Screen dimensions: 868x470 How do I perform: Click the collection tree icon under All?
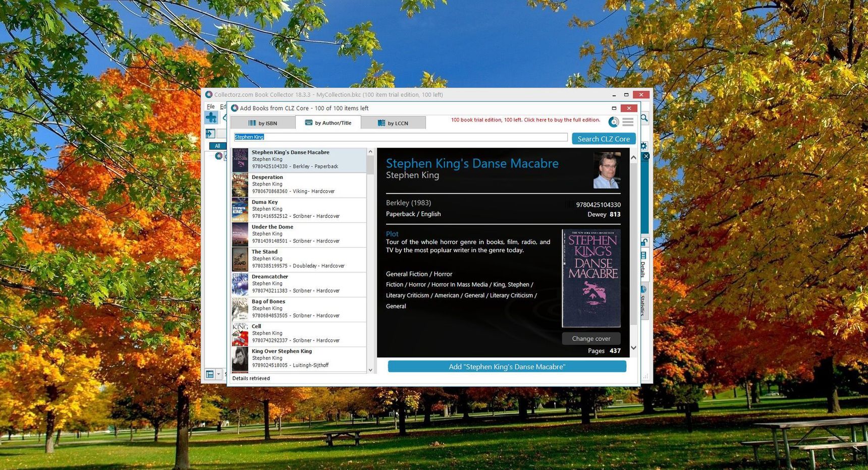tap(219, 156)
